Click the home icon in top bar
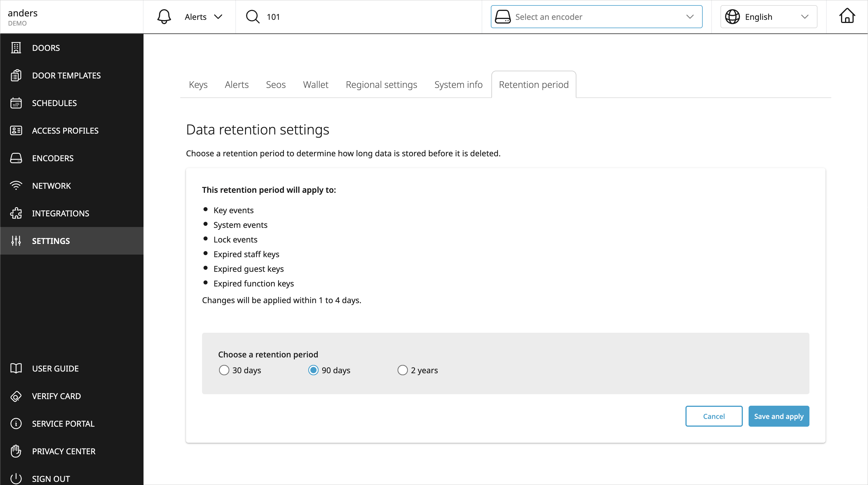868x485 pixels. 847,17
